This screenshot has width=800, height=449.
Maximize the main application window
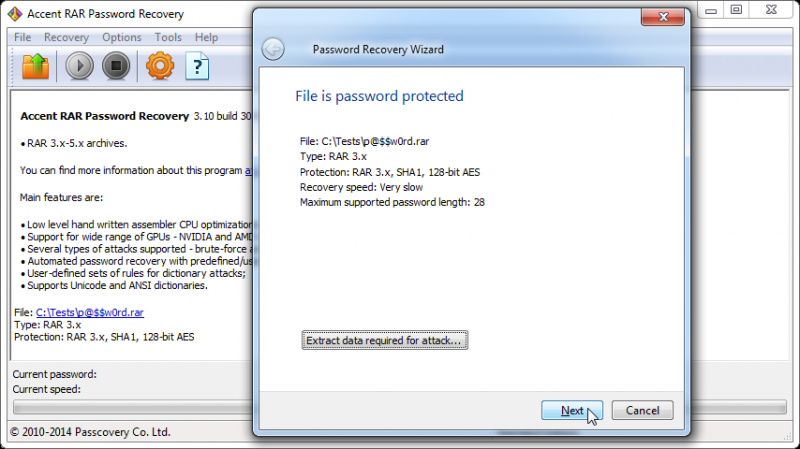(x=736, y=10)
